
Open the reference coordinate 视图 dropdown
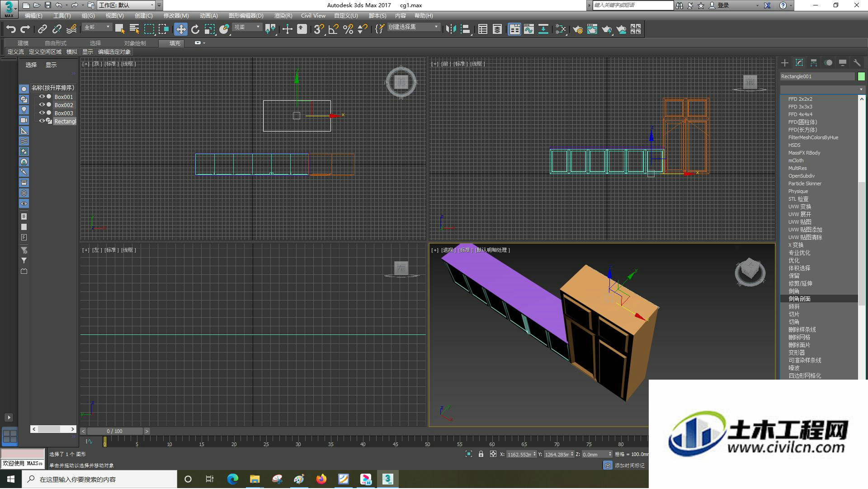click(247, 28)
